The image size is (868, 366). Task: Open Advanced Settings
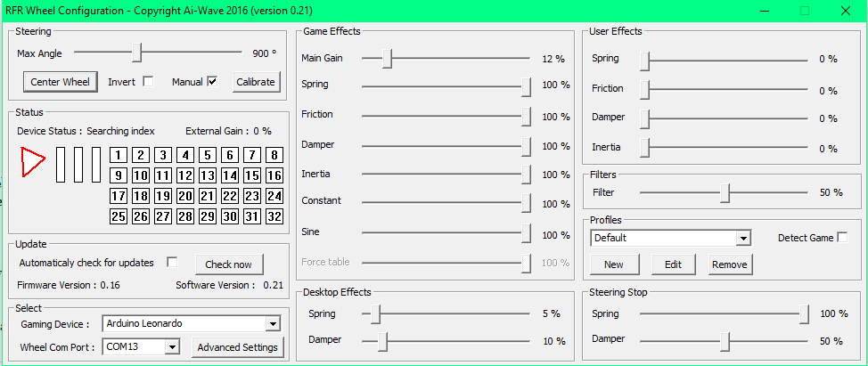click(x=237, y=347)
